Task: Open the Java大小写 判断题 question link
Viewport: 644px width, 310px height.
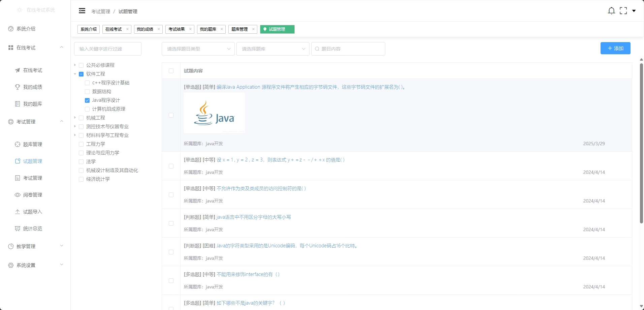Action: 254,217
